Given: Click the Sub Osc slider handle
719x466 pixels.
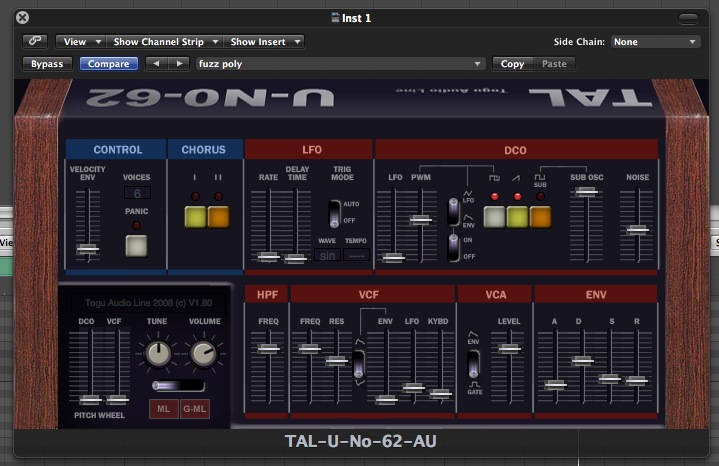Looking at the screenshot, I should (586, 192).
